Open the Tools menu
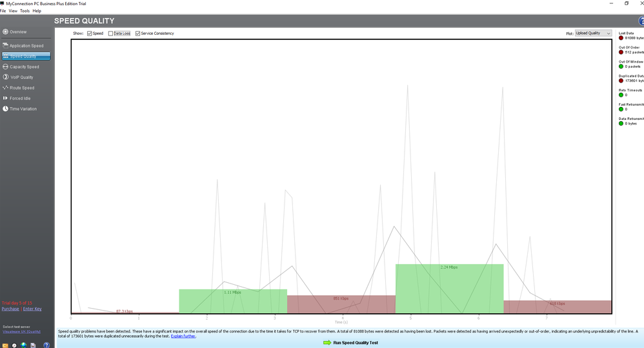Image resolution: width=644 pixels, height=348 pixels. click(x=25, y=11)
